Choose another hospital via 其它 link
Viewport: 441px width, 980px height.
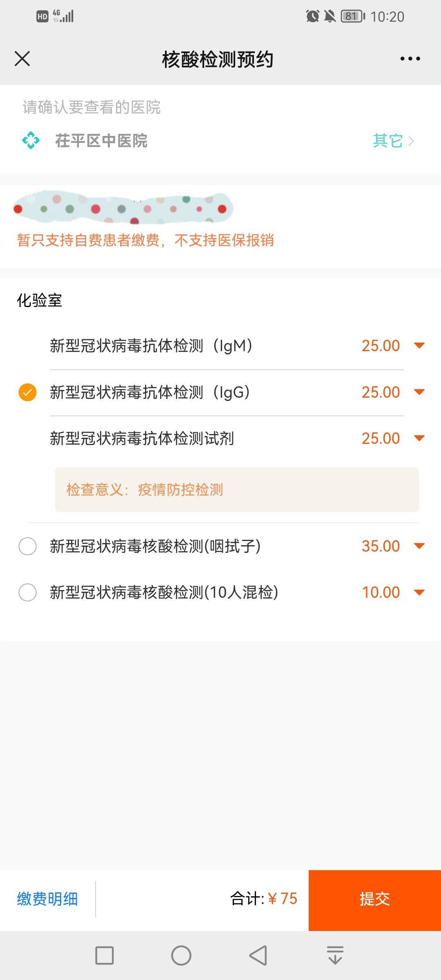[x=393, y=141]
